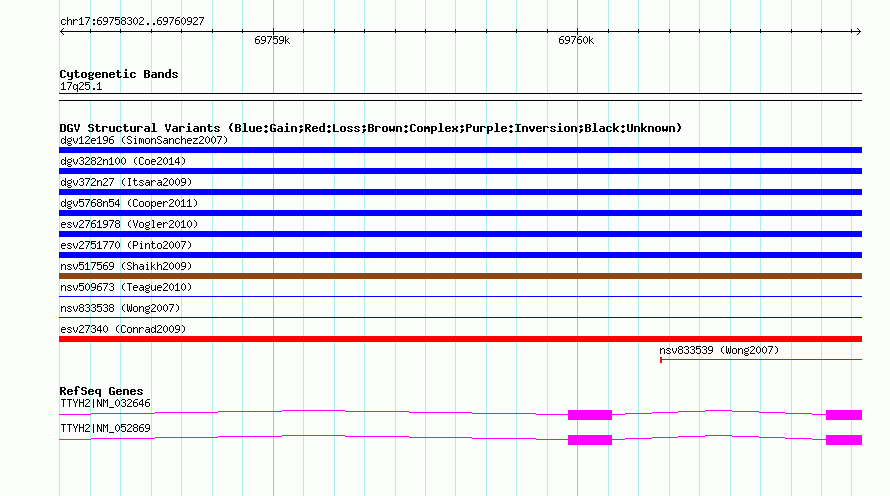The height and width of the screenshot is (496, 890).
Task: Select the RefSeq Genes track title
Action: [102, 391]
